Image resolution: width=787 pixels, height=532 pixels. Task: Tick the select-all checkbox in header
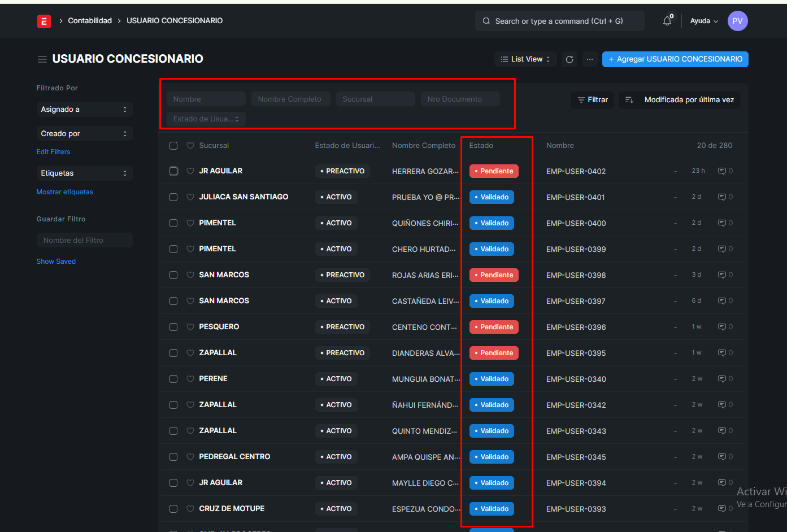173,146
